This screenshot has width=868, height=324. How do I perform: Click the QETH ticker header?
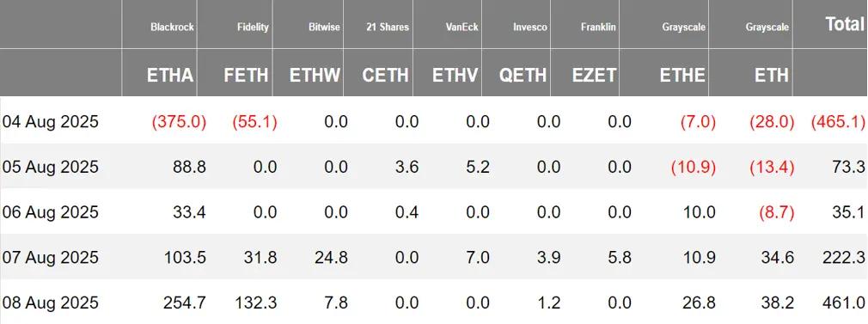pyautogui.click(x=523, y=75)
